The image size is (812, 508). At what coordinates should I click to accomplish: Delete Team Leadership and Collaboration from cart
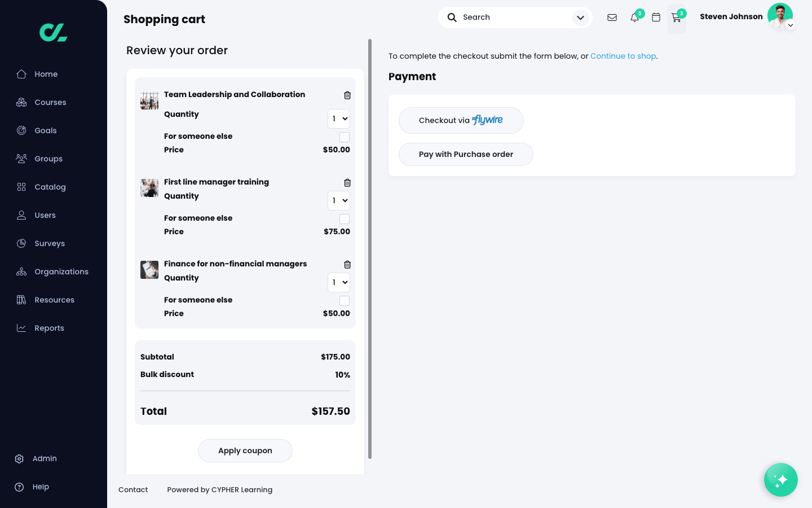click(347, 95)
